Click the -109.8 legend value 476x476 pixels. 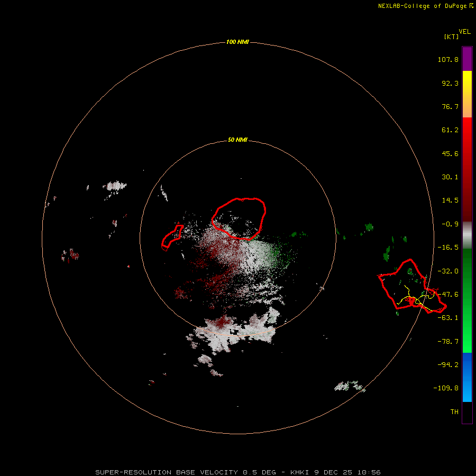click(446, 388)
